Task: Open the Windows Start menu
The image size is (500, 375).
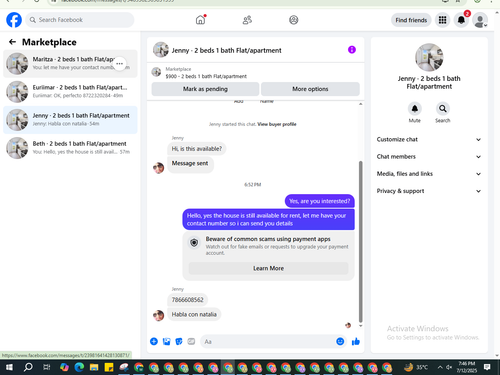Action: click(x=9, y=367)
